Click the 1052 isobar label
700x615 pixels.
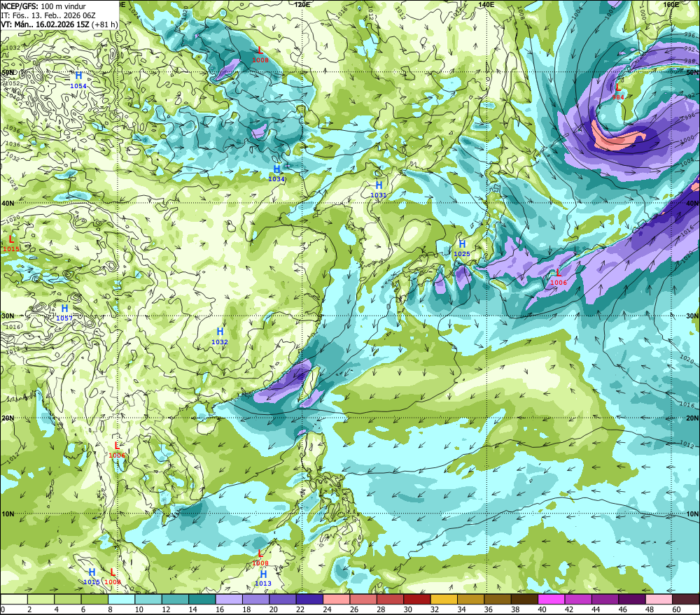point(13,83)
